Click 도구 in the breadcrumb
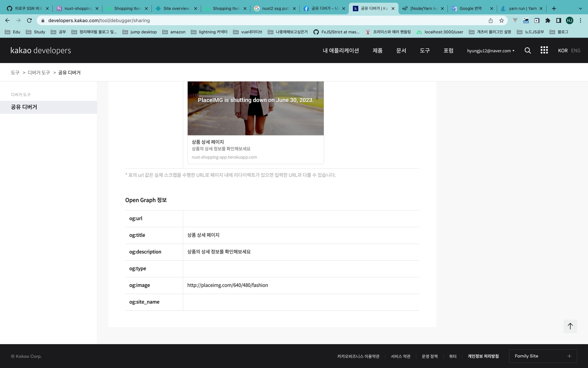The image size is (588, 368). point(15,72)
